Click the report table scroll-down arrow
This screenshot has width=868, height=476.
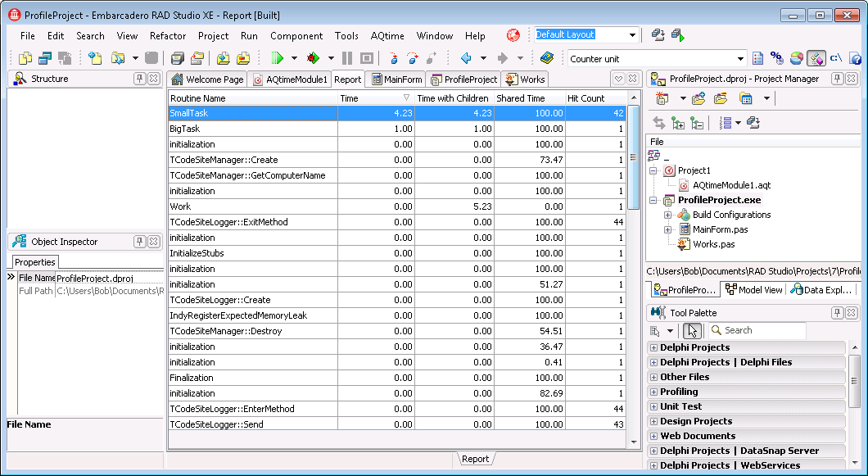point(634,442)
